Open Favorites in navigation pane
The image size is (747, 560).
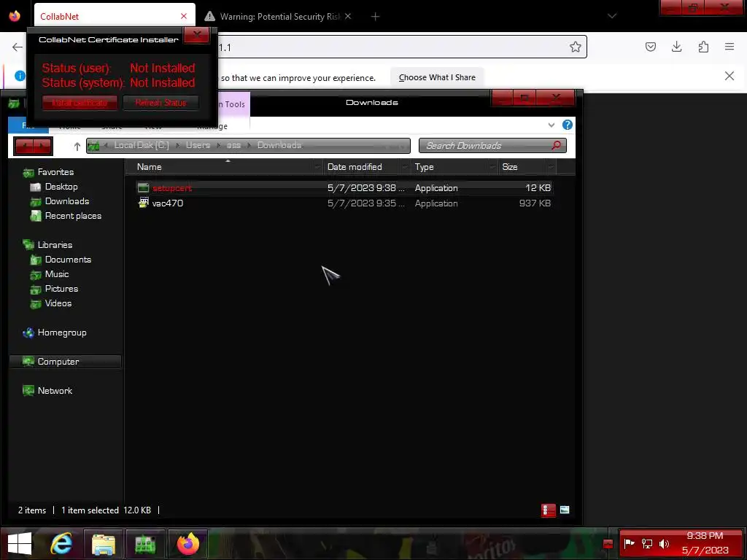coord(55,172)
